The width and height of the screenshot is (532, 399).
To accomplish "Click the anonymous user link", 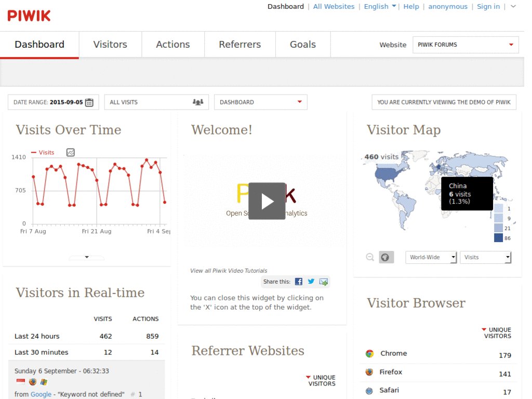I will click(447, 6).
